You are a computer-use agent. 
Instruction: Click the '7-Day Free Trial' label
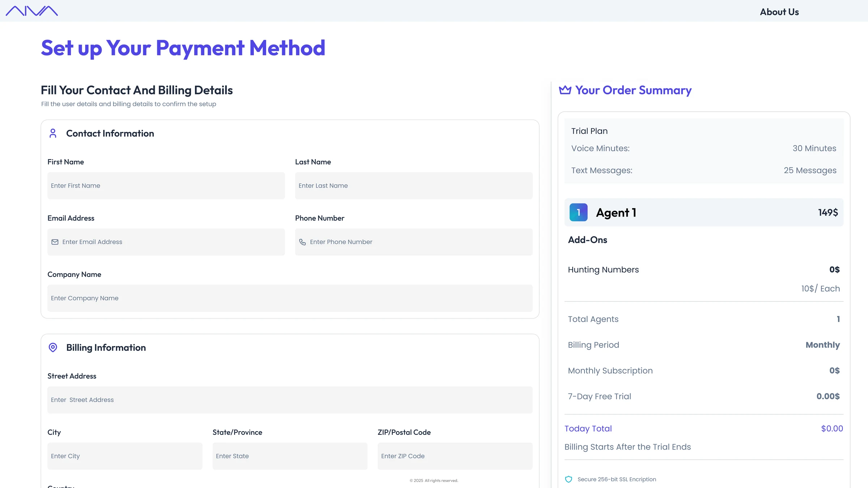point(600,397)
